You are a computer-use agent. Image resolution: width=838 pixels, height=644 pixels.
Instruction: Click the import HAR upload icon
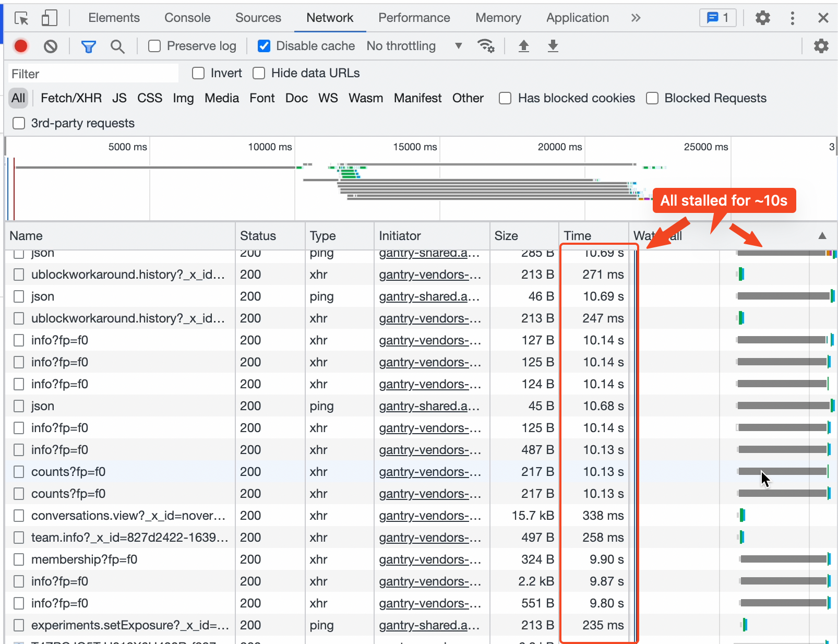click(x=523, y=46)
